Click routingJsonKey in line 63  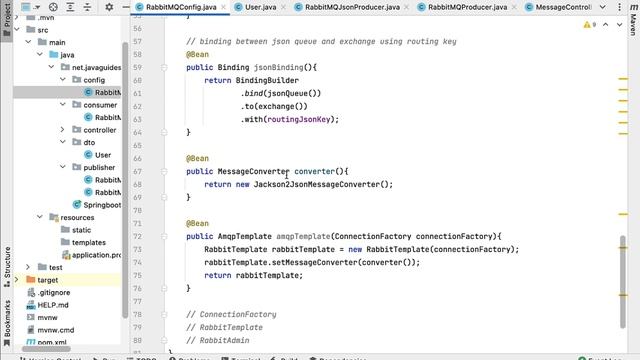click(299, 119)
